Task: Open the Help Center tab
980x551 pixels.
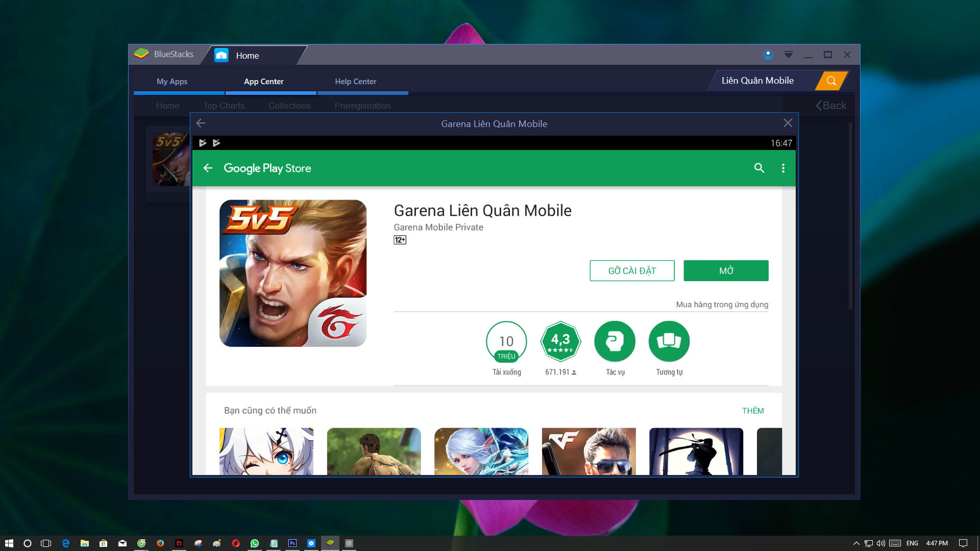Action: click(x=355, y=82)
